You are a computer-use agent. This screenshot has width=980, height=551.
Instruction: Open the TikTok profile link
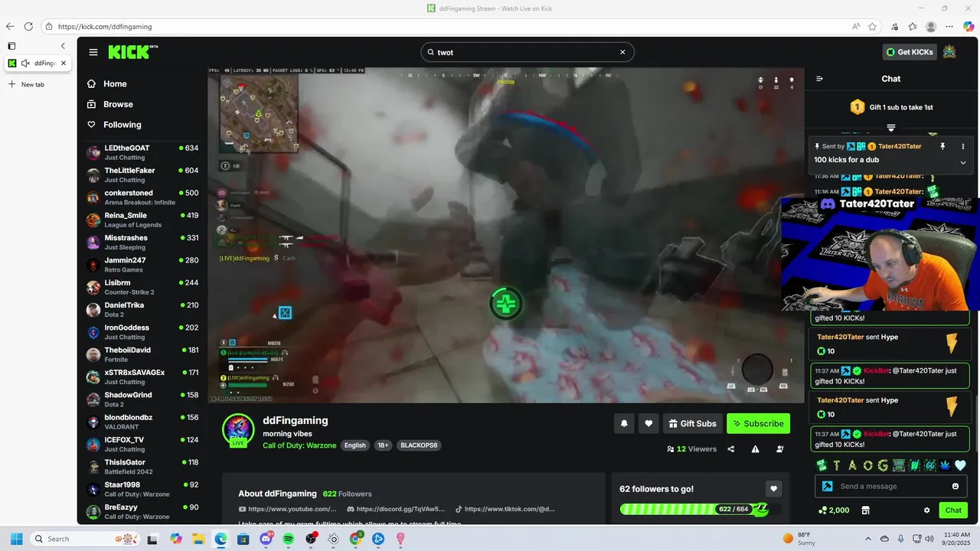click(x=505, y=509)
